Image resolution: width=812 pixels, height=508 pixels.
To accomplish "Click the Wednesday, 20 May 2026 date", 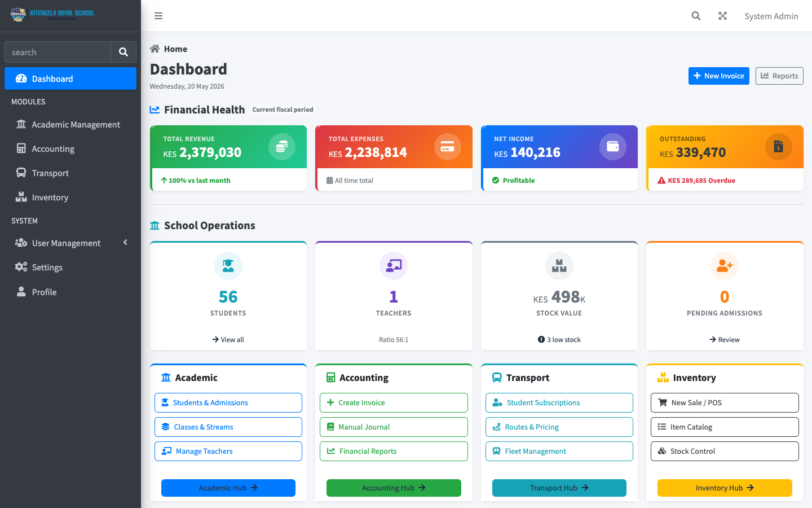I will click(187, 86).
